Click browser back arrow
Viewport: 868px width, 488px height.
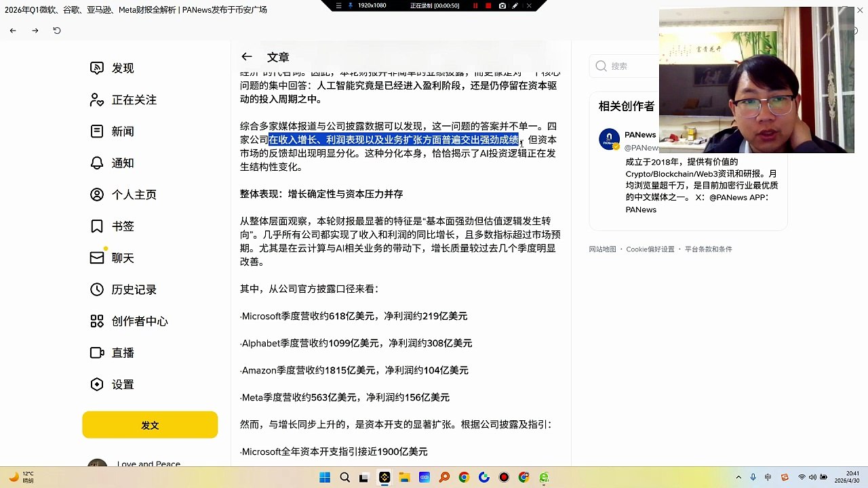13,30
